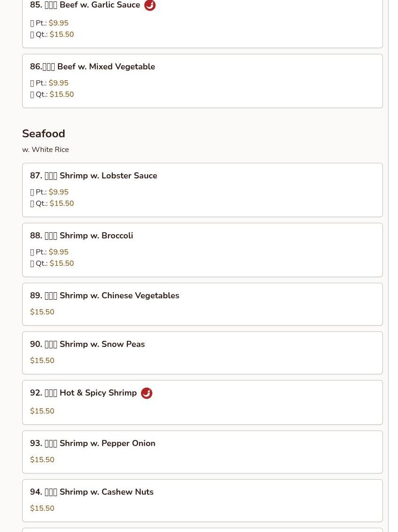Click the Qt. $15.50 price for Shrimp w. Lobster Sauce

(x=62, y=203)
